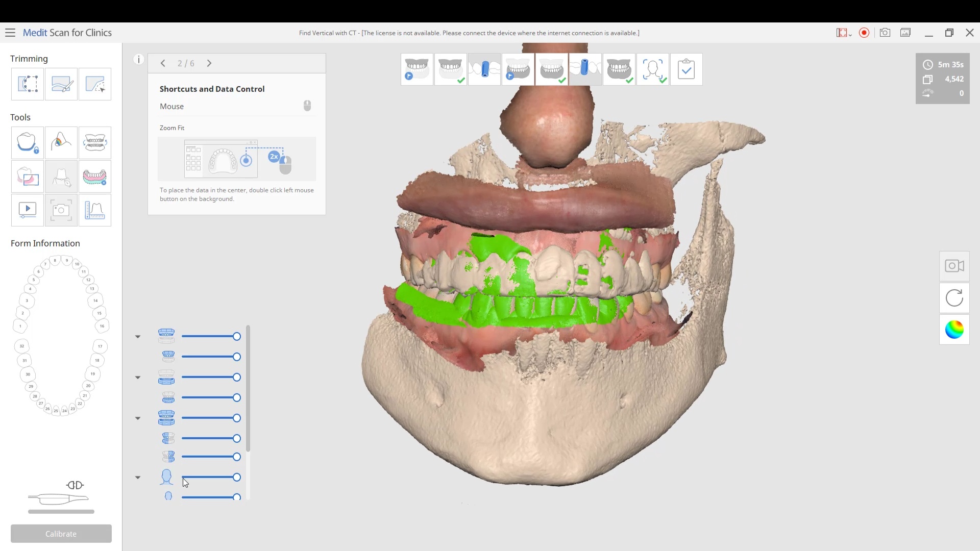Viewport: 980px width, 551px height.
Task: Click the red record button in title bar
Action: coord(864,33)
